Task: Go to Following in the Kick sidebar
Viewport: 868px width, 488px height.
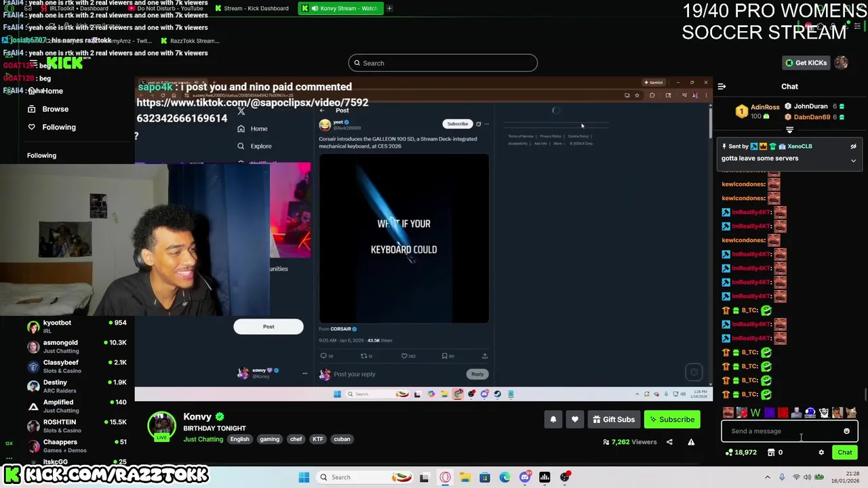Action: (x=51, y=127)
